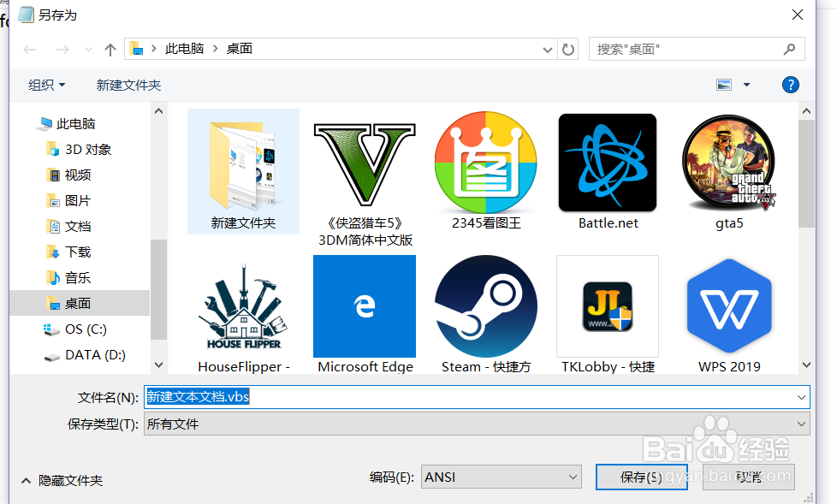The height and width of the screenshot is (504, 837).
Task: Select the HouseFlipper shortcut icon
Action: pos(243,306)
